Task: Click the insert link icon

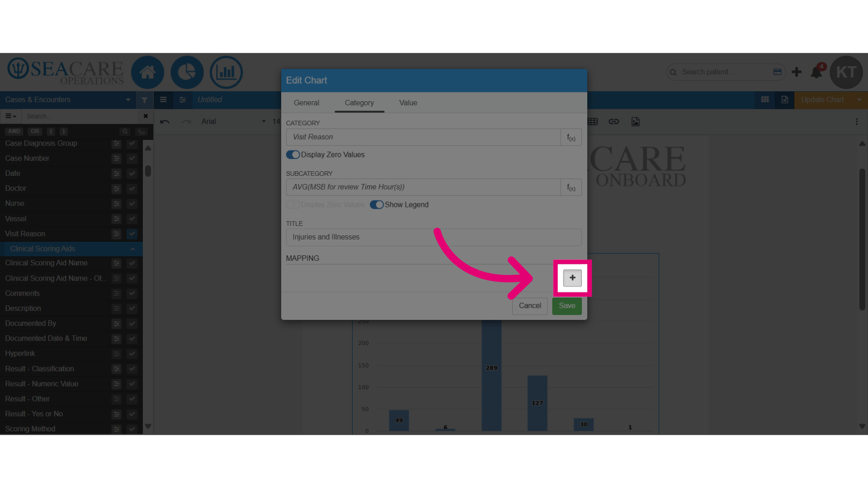Action: pos(613,122)
